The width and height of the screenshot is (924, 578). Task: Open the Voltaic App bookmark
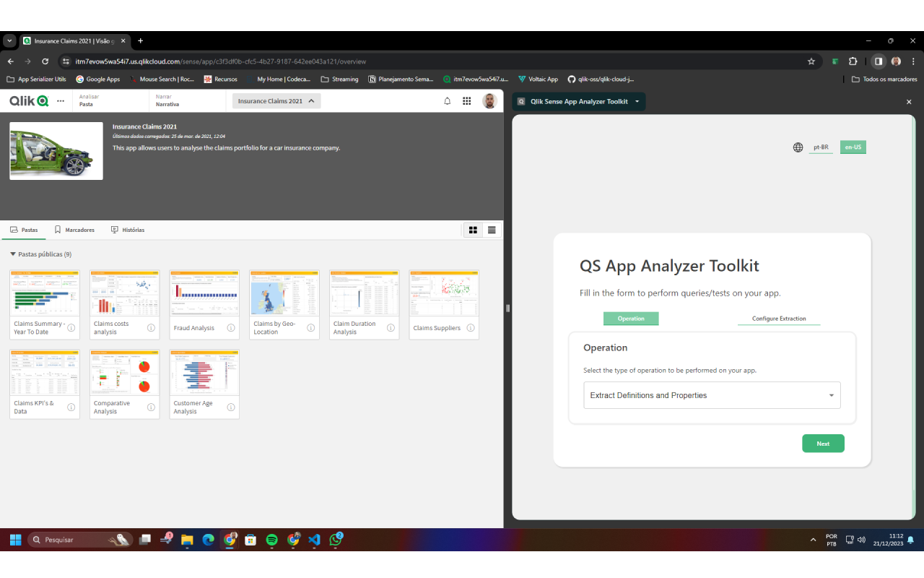coord(538,79)
